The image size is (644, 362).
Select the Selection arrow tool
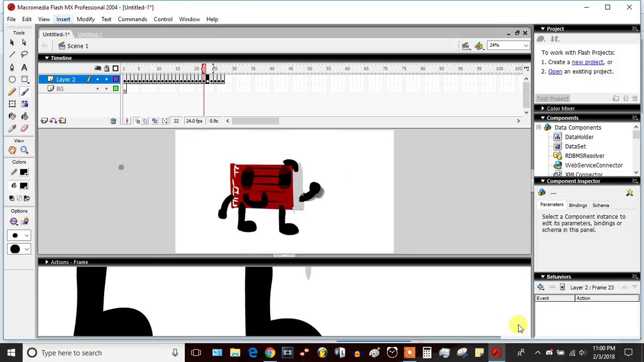point(12,43)
